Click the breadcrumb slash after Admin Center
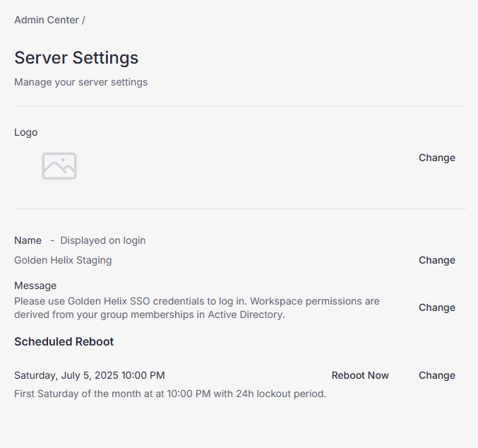The image size is (478, 448). pyautogui.click(x=83, y=20)
